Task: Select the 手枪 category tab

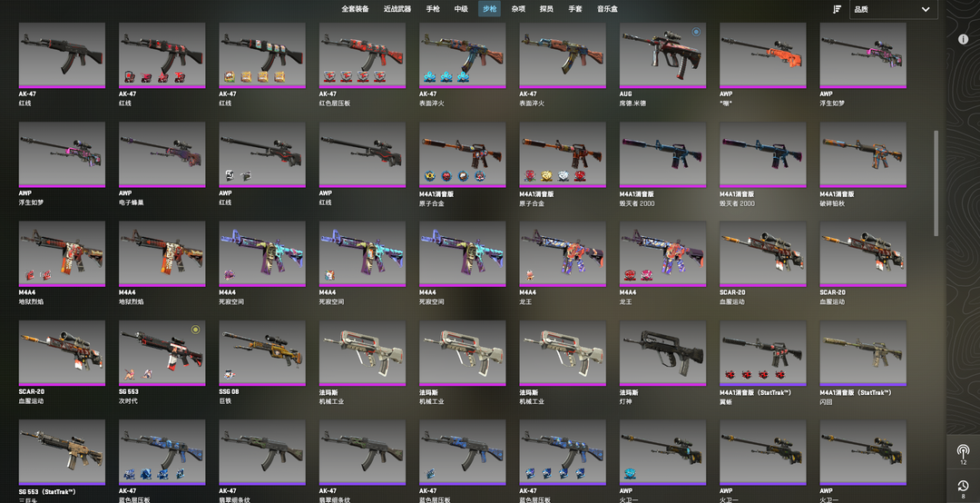Action: (433, 9)
